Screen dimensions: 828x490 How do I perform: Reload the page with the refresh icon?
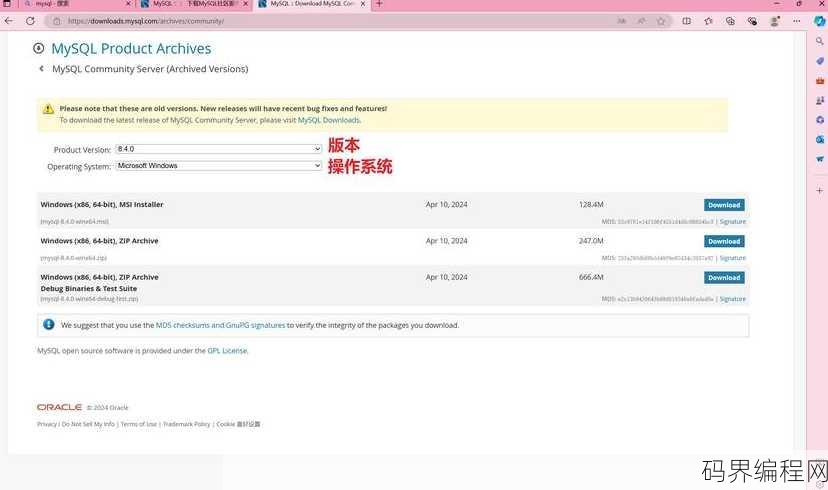pyautogui.click(x=30, y=21)
